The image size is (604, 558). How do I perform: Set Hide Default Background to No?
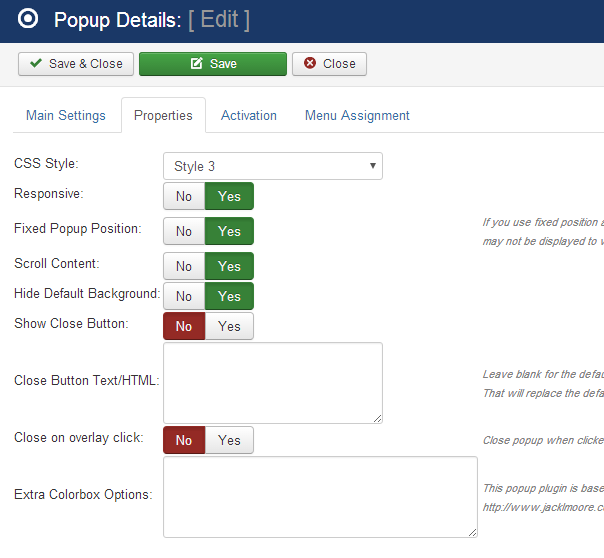coord(184,296)
